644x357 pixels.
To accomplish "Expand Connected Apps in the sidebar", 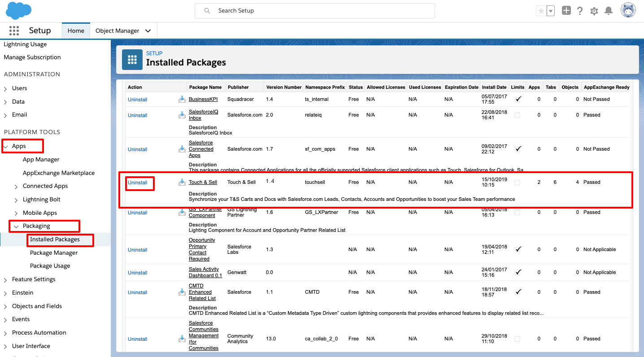I will pyautogui.click(x=16, y=187).
